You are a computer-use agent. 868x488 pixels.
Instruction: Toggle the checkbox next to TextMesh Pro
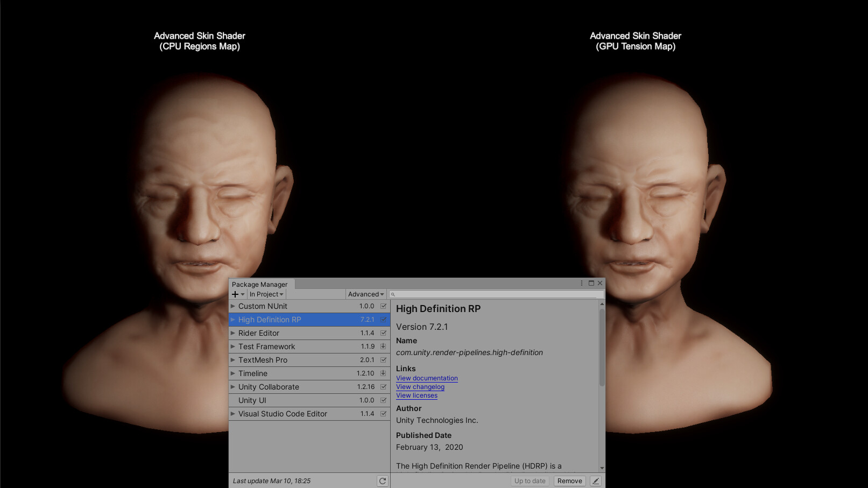click(383, 359)
